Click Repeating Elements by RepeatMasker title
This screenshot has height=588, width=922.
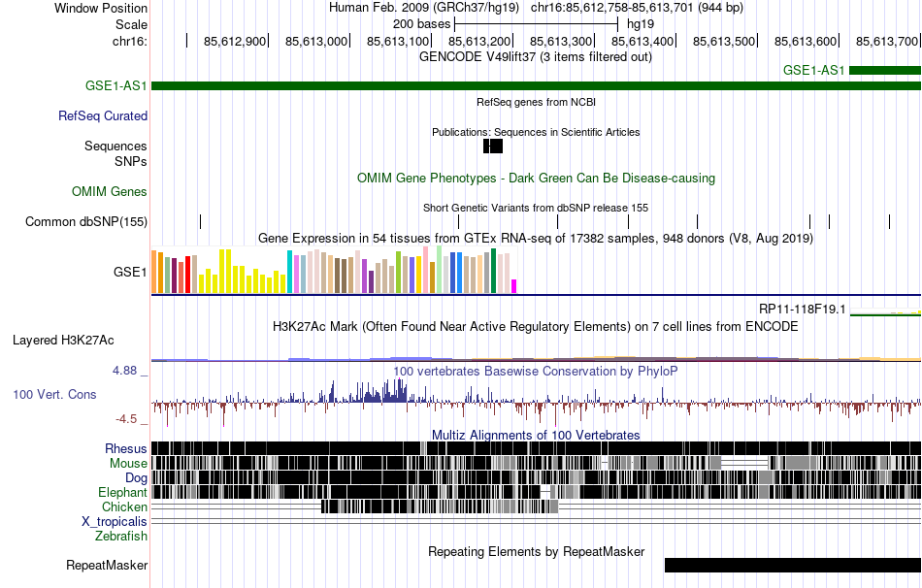point(537,551)
